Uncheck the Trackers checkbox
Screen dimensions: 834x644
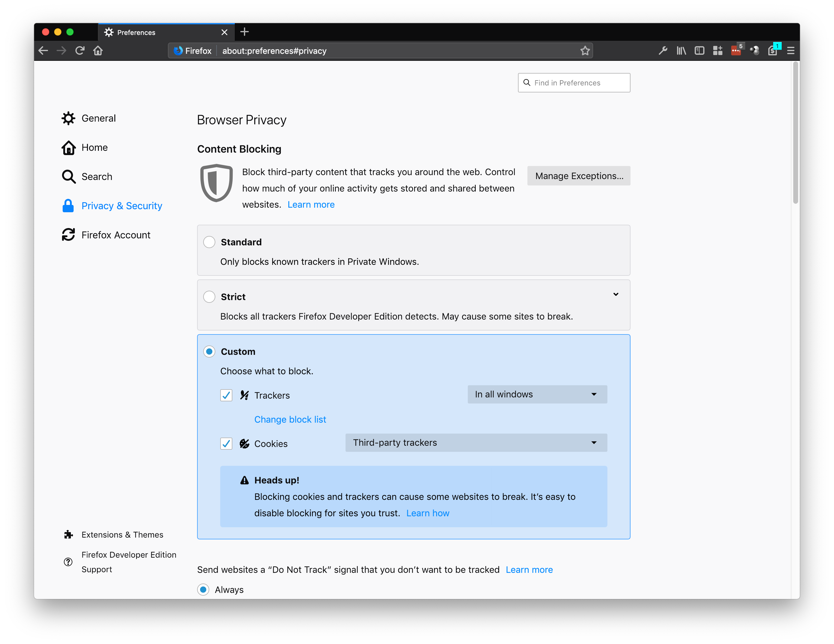(227, 395)
